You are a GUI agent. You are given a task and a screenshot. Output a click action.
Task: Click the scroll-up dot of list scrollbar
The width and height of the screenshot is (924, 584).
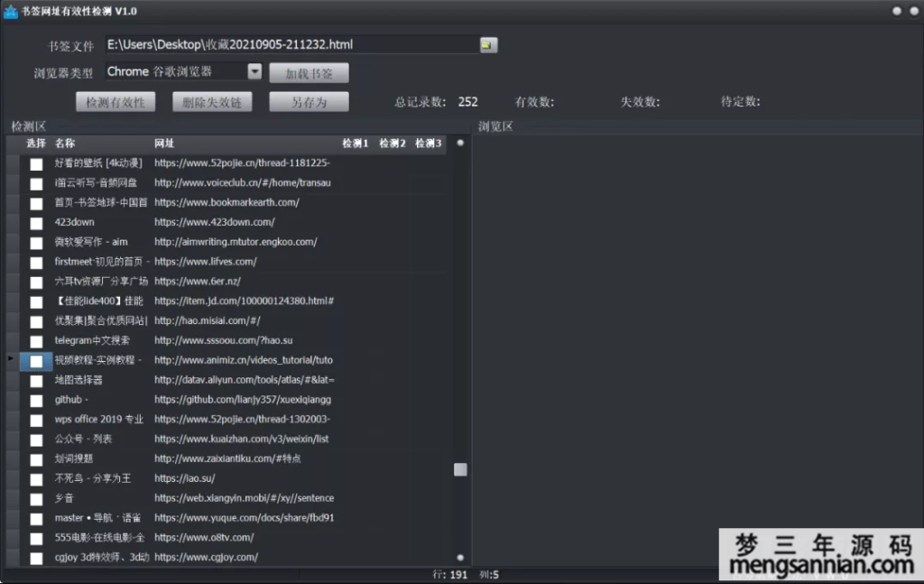pyautogui.click(x=460, y=143)
